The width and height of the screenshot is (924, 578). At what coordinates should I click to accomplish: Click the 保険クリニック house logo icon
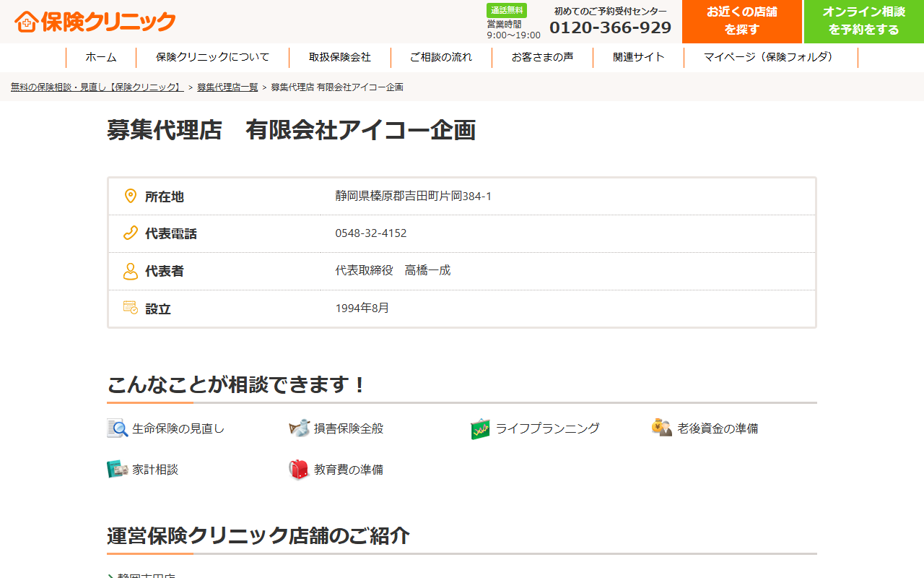(26, 22)
